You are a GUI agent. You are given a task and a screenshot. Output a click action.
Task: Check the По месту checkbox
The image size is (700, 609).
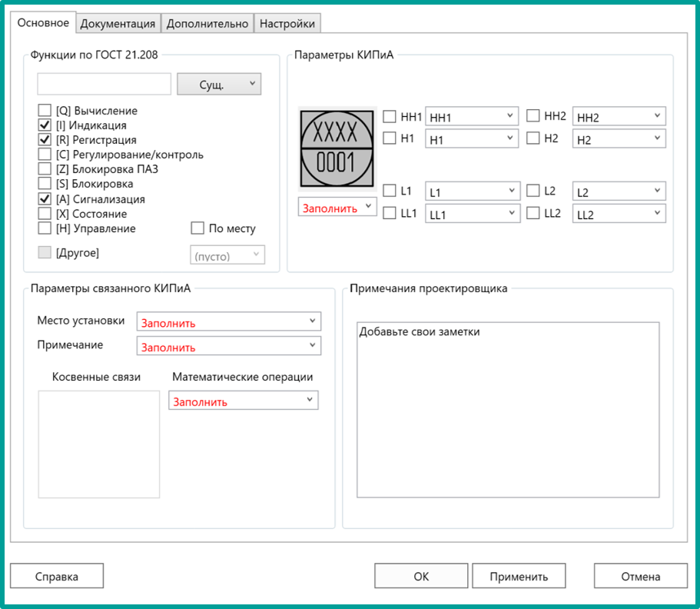197,228
